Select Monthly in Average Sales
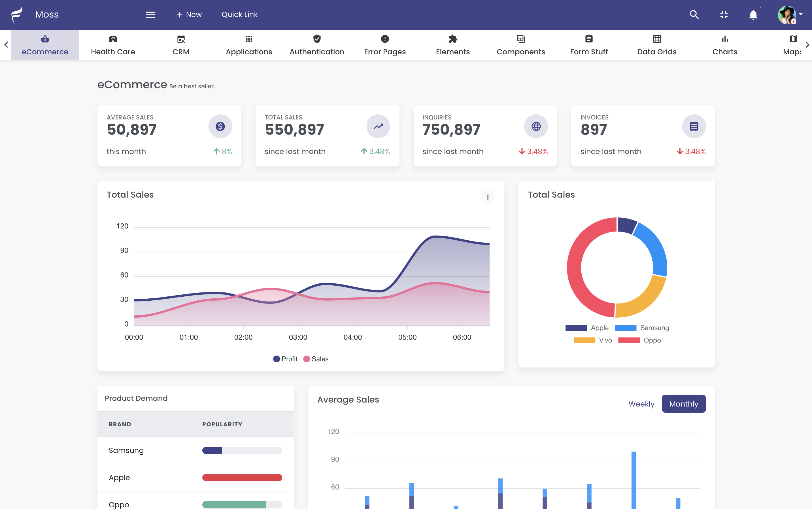812x509 pixels. point(684,404)
